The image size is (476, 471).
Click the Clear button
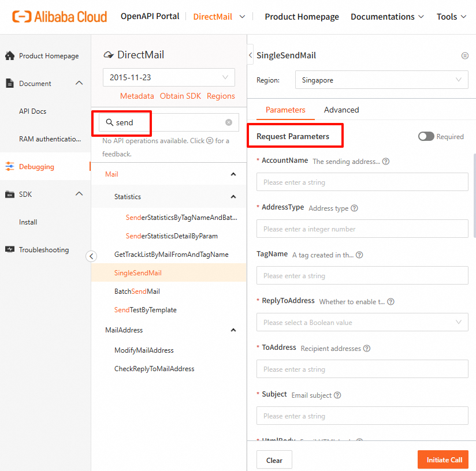click(274, 460)
